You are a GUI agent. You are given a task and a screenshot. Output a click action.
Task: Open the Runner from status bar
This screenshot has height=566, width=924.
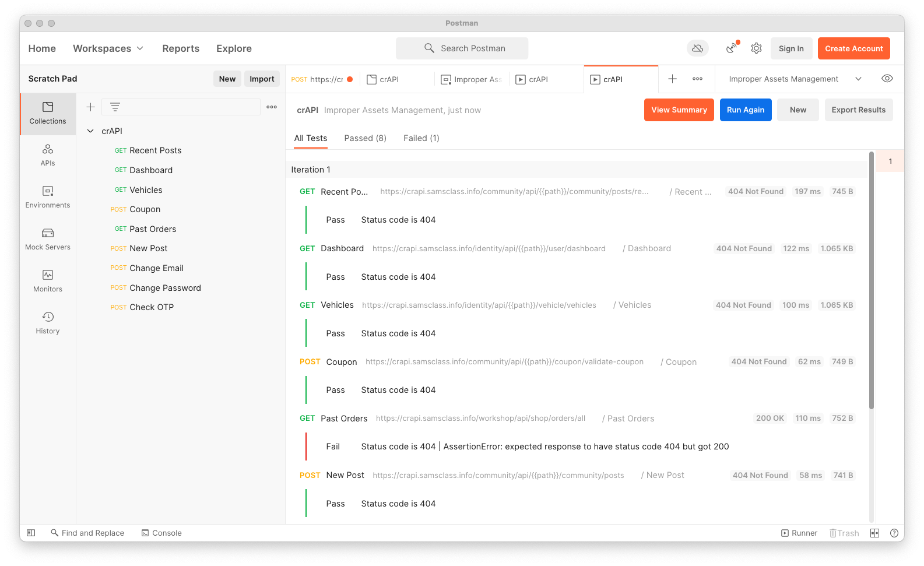(799, 533)
